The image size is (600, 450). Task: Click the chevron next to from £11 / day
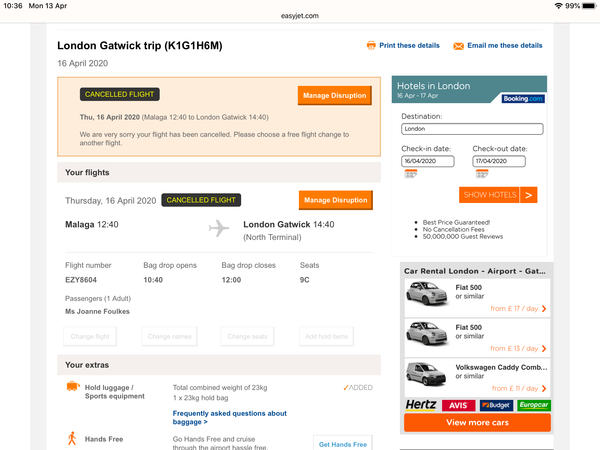pos(544,389)
